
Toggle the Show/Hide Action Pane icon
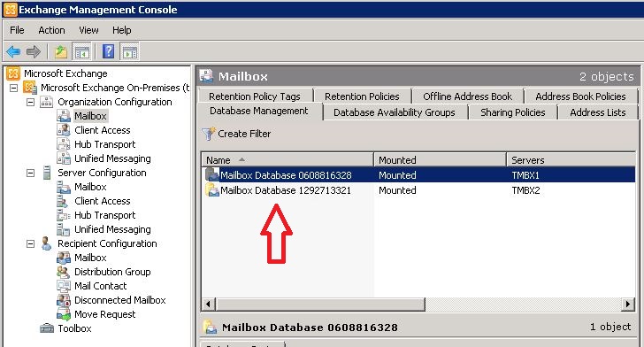[129, 52]
